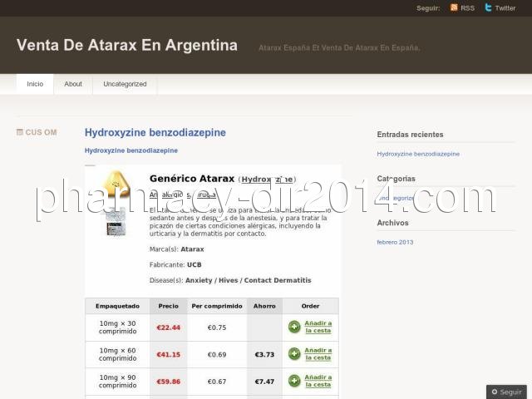Open the febrero 2013 archive link
532x399 pixels.
(x=395, y=242)
